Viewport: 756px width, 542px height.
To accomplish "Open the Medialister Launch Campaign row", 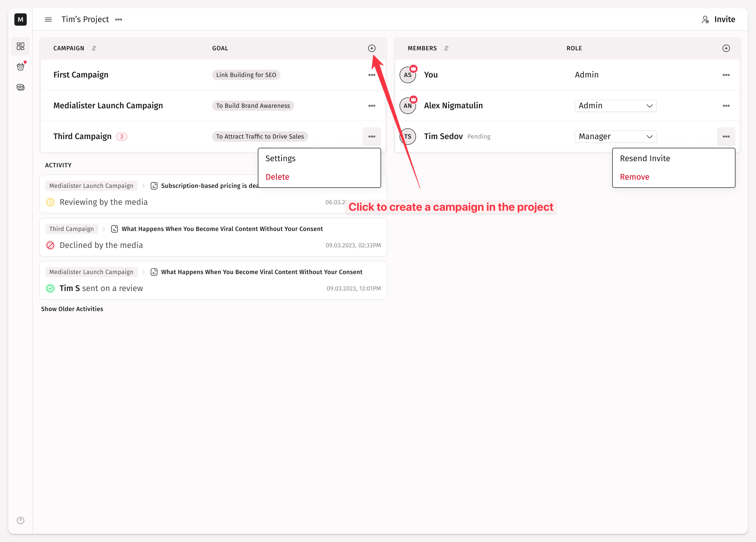I will tap(108, 105).
